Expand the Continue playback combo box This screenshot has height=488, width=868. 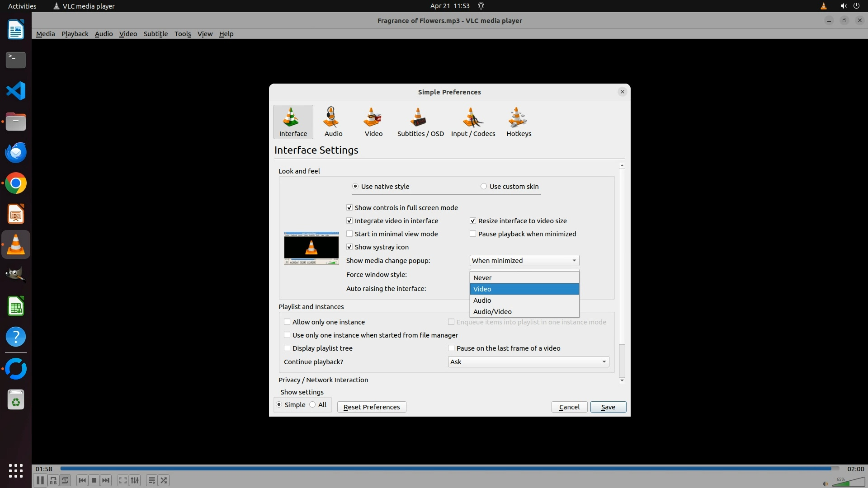(x=528, y=362)
